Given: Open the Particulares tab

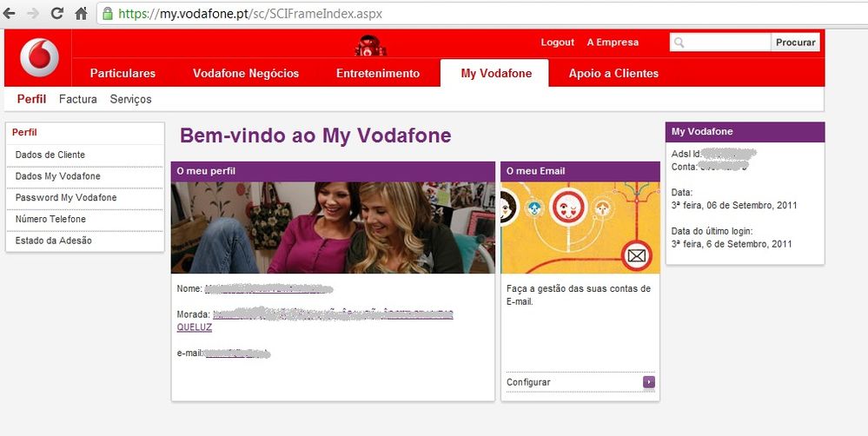Looking at the screenshot, I should click(x=123, y=73).
